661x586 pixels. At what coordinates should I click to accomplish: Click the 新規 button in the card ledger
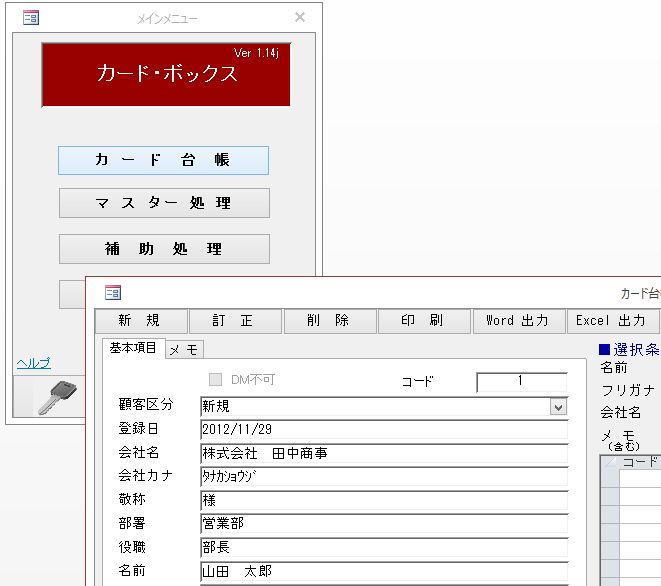pos(141,321)
